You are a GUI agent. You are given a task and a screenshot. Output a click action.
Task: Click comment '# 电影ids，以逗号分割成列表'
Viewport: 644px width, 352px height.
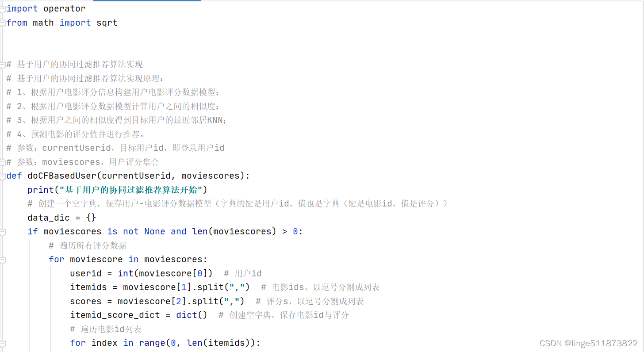click(321, 287)
